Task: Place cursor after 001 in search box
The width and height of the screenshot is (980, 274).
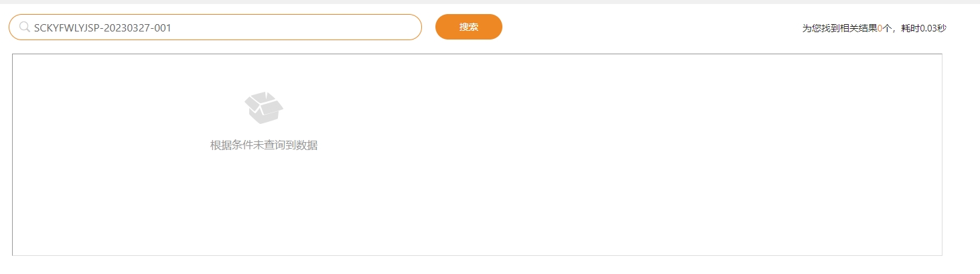Action: tap(173, 27)
